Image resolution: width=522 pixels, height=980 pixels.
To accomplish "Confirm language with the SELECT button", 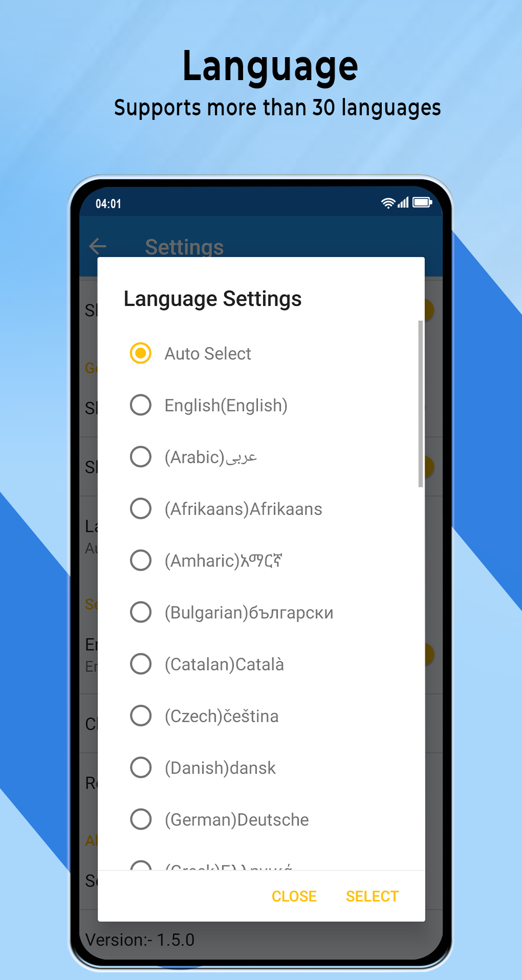I will [x=372, y=896].
